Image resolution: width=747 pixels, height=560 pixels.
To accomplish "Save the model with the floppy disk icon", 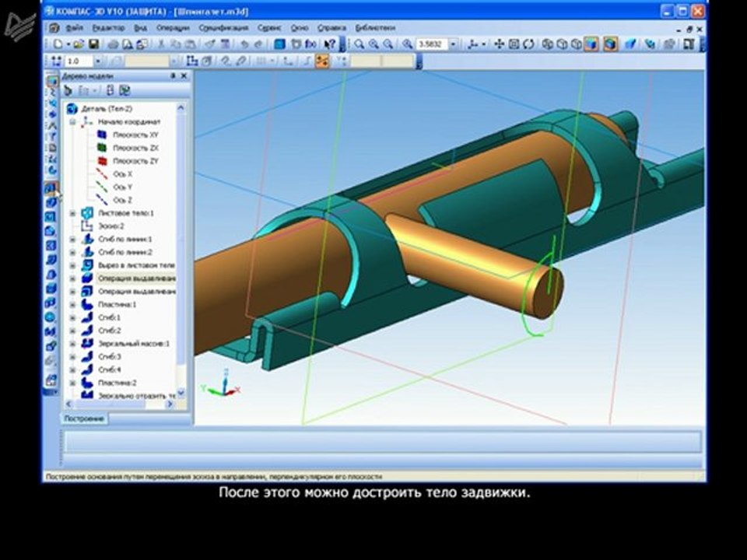I will [94, 44].
